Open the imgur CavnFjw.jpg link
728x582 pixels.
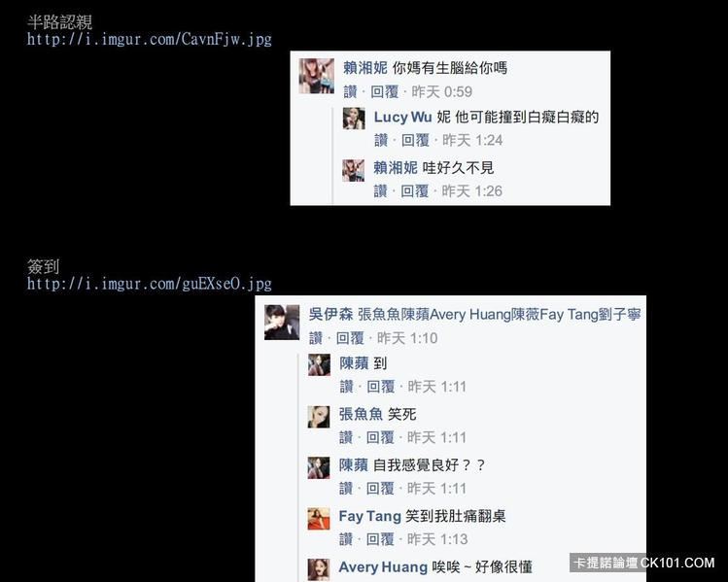click(x=149, y=39)
